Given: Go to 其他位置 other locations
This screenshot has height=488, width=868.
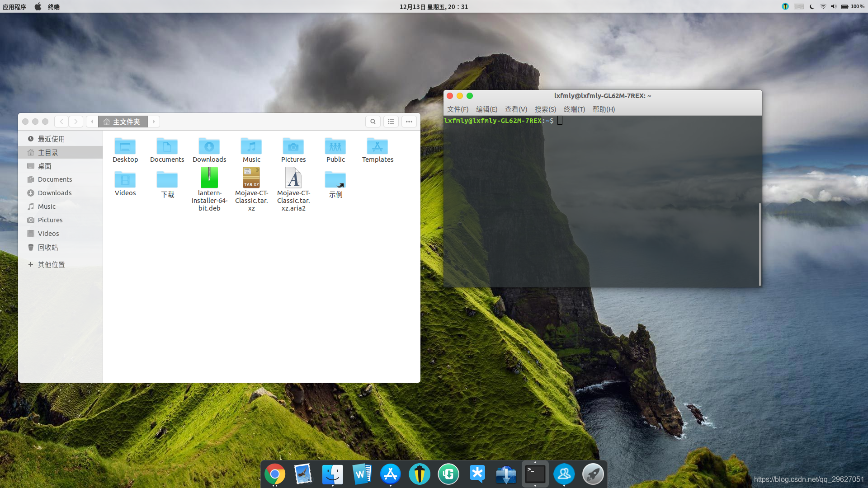Looking at the screenshot, I should click(x=51, y=264).
